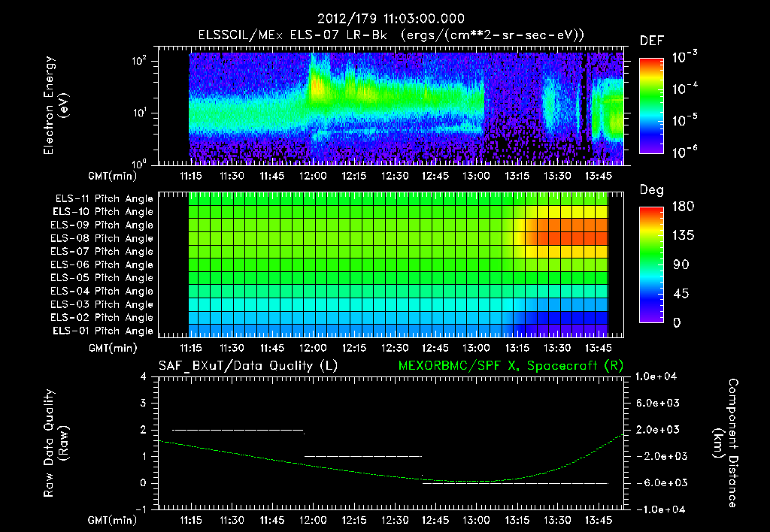Click the SAF_BXuT/Data Quality (L) title
Screen dimensions: 770x532
point(248,366)
